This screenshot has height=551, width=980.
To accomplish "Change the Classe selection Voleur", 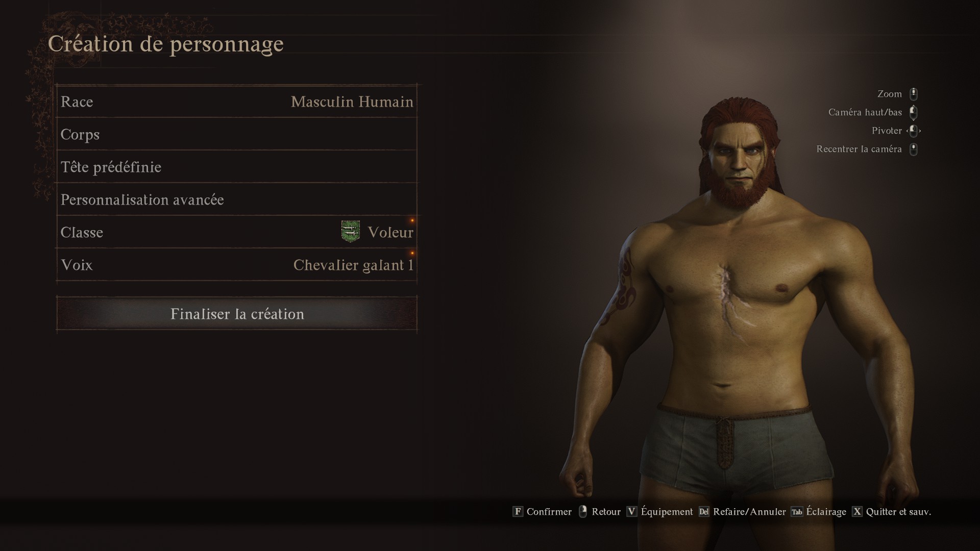I will (237, 232).
